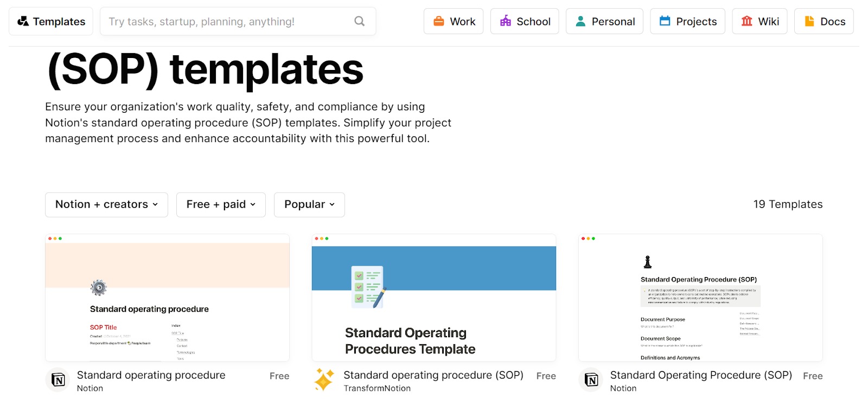Click the purple School building icon
The image size is (868, 399).
click(x=505, y=21)
